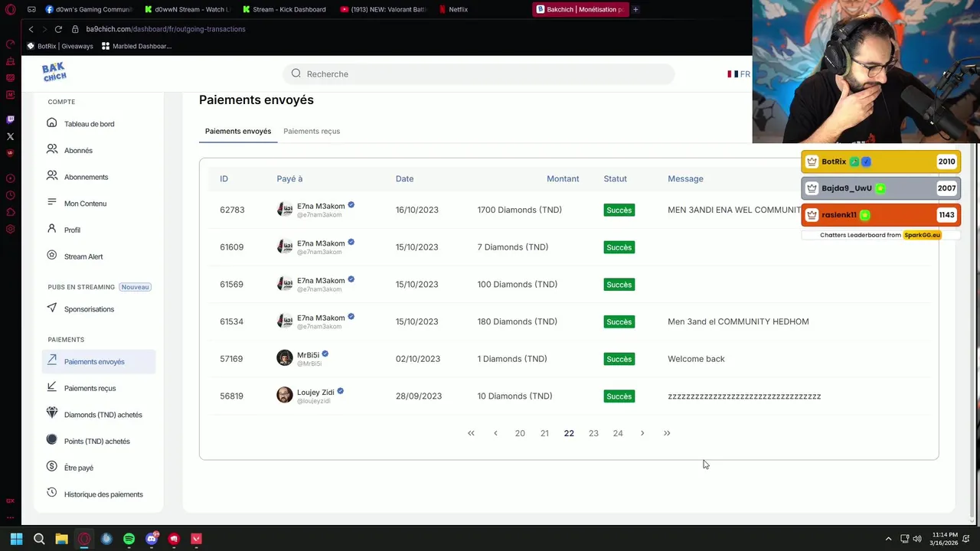Go to page 23

(x=593, y=433)
